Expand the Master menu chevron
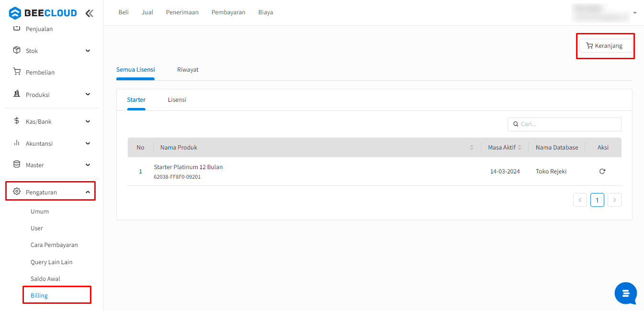Viewport: 644px width, 311px height. (x=88, y=165)
